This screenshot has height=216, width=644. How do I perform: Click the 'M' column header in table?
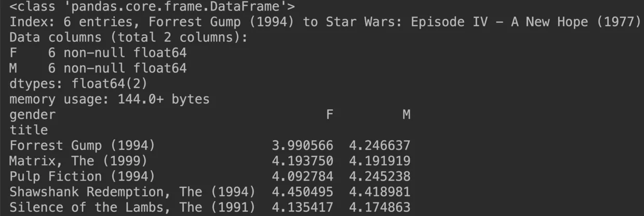tap(406, 115)
